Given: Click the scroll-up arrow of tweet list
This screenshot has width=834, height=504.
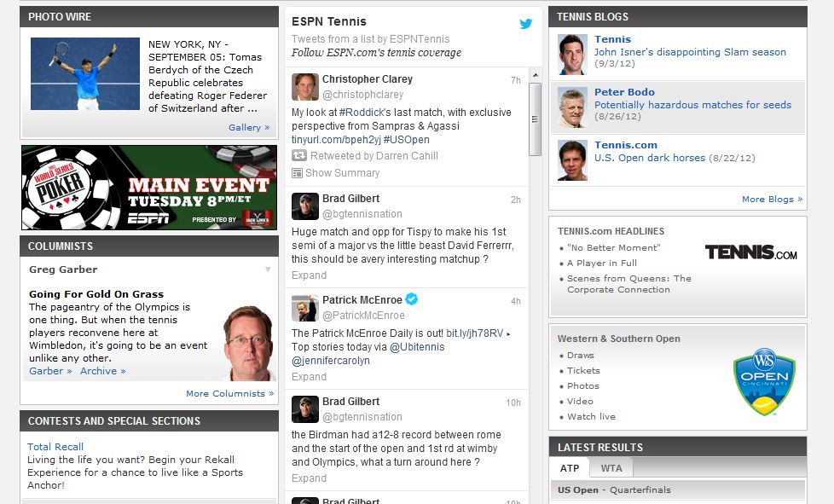Looking at the screenshot, I should point(535,75).
